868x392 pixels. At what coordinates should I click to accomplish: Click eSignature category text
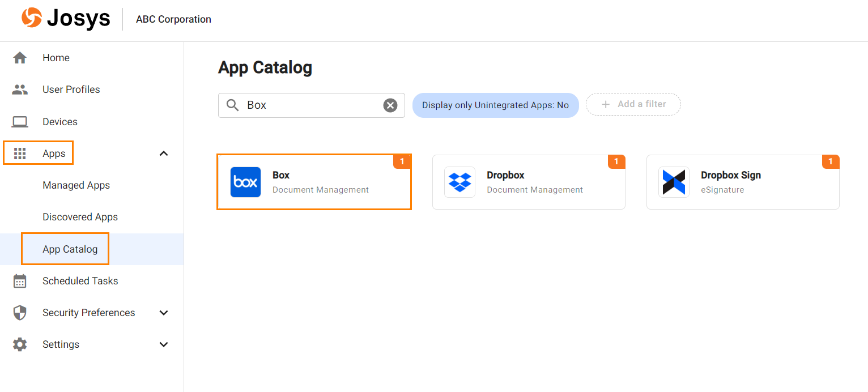[722, 190]
